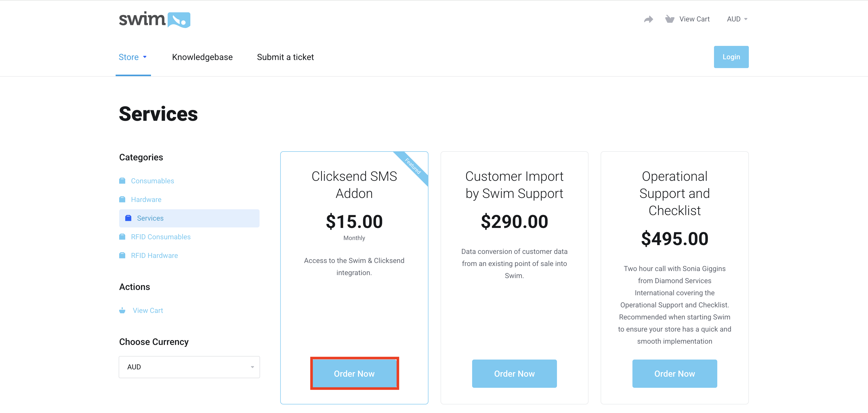
Task: Click the share arrow icon in the header
Action: pyautogui.click(x=648, y=19)
